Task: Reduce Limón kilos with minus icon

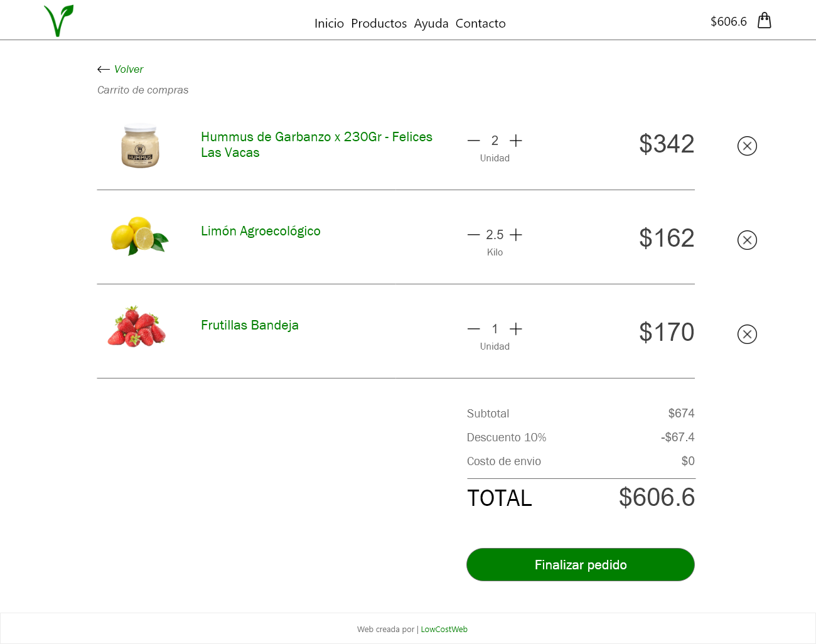Action: pyautogui.click(x=474, y=235)
